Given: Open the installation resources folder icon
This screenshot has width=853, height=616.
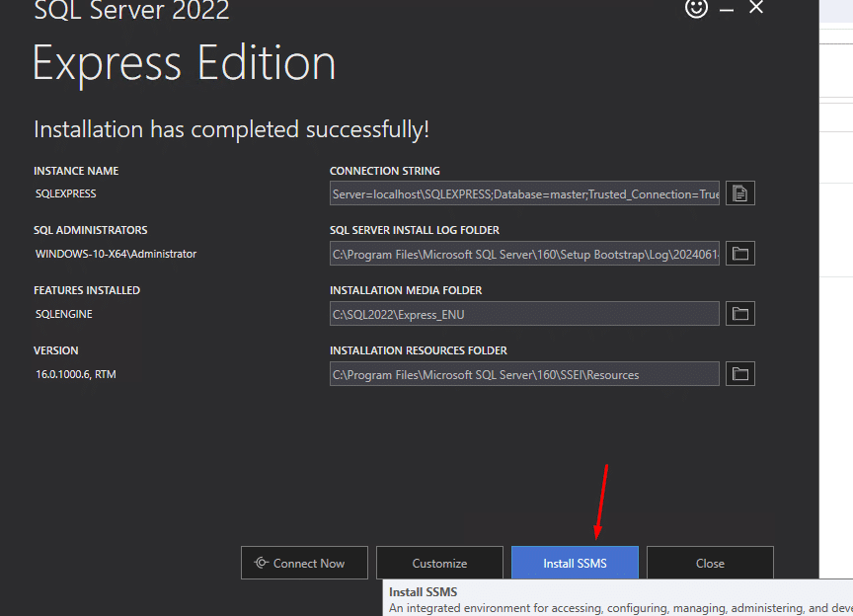Looking at the screenshot, I should pyautogui.click(x=740, y=374).
